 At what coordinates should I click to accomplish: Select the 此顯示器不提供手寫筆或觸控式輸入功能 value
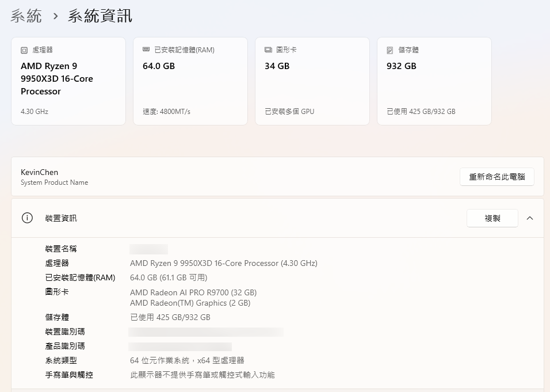(x=203, y=375)
